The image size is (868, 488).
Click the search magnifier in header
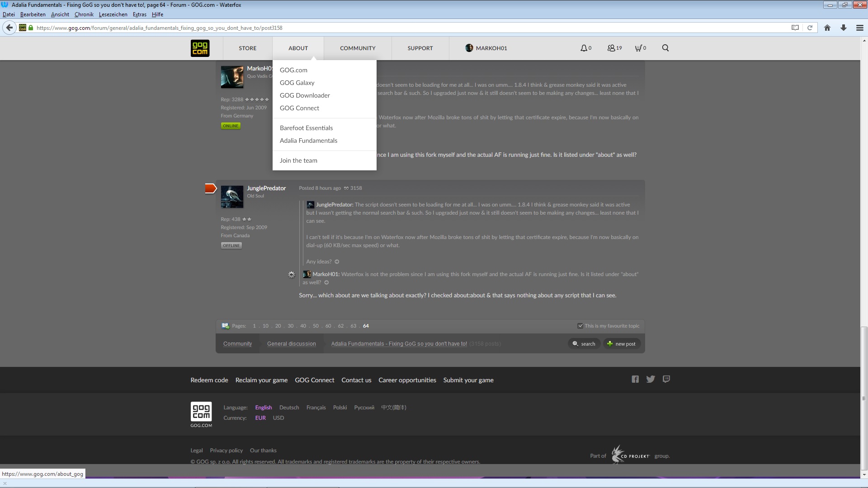[x=665, y=48]
